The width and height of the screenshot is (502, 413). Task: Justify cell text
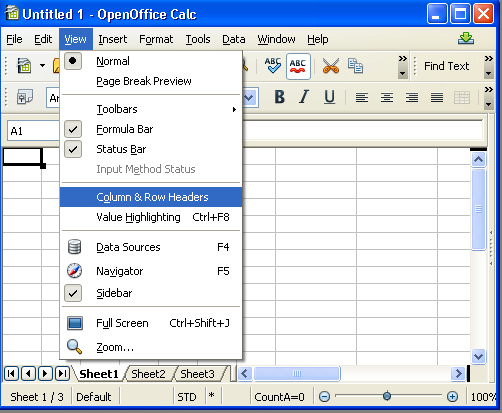tap(437, 98)
